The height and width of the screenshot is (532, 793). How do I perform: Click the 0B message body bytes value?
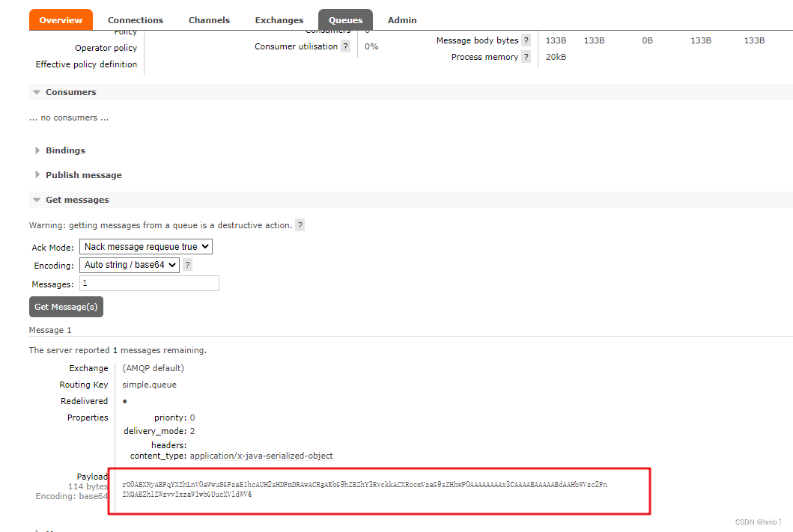(x=647, y=40)
